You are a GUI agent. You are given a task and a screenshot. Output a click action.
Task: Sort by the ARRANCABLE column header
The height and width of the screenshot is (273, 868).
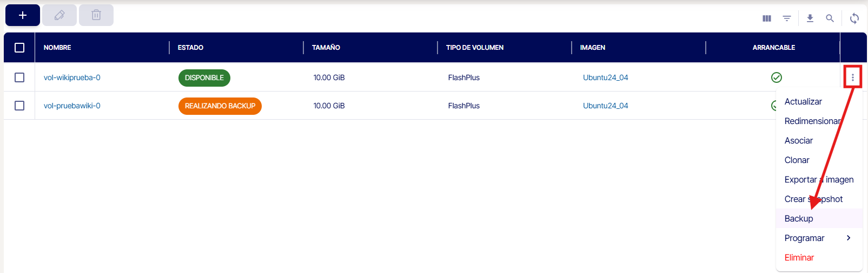tap(774, 48)
